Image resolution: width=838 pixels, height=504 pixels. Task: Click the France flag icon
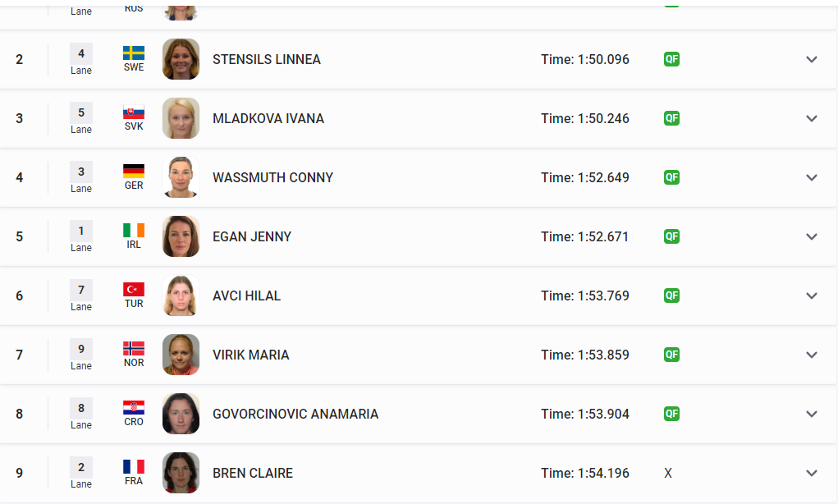click(x=134, y=466)
